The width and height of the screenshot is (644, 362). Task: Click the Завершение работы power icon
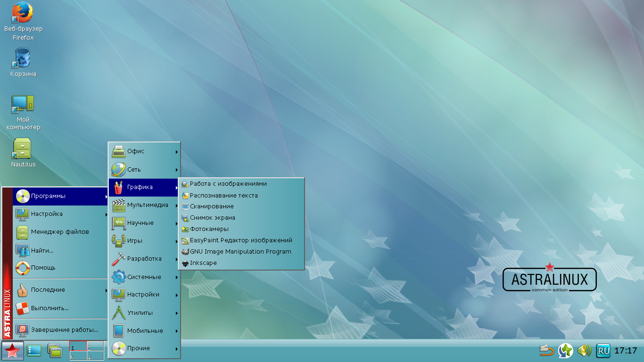(x=23, y=330)
